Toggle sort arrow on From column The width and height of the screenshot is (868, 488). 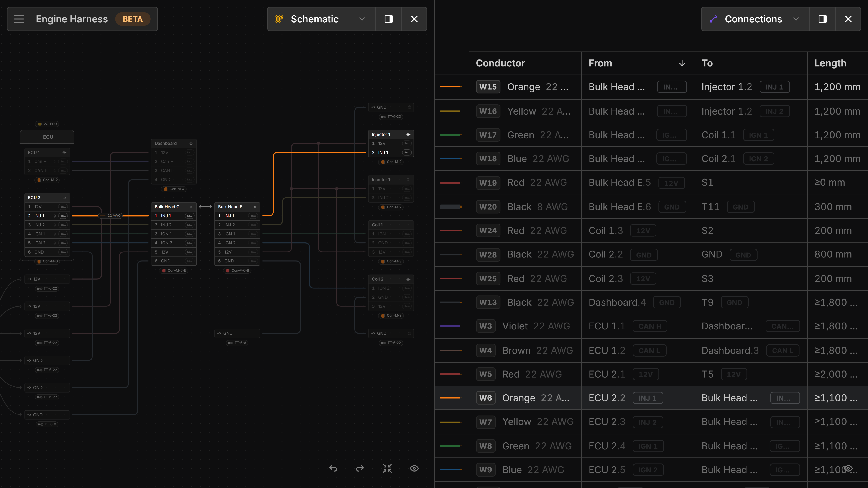[x=682, y=63]
